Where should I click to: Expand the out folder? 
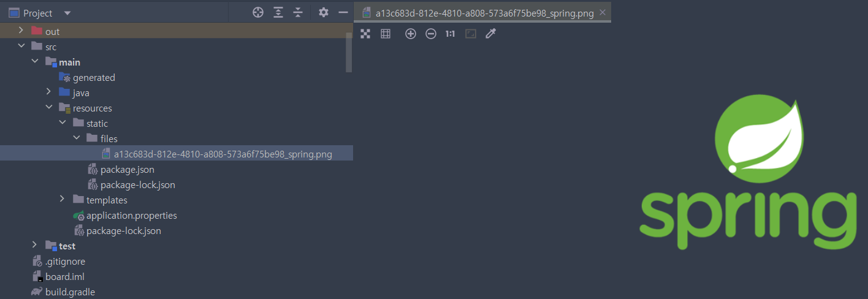click(21, 31)
